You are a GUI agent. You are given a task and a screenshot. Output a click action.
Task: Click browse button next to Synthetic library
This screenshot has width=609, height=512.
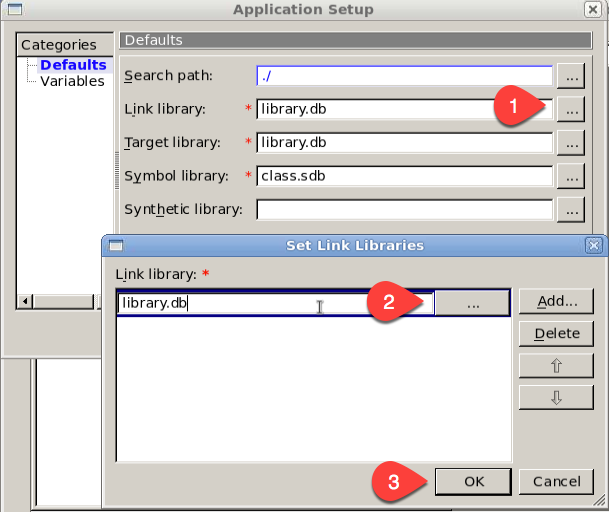tap(571, 210)
